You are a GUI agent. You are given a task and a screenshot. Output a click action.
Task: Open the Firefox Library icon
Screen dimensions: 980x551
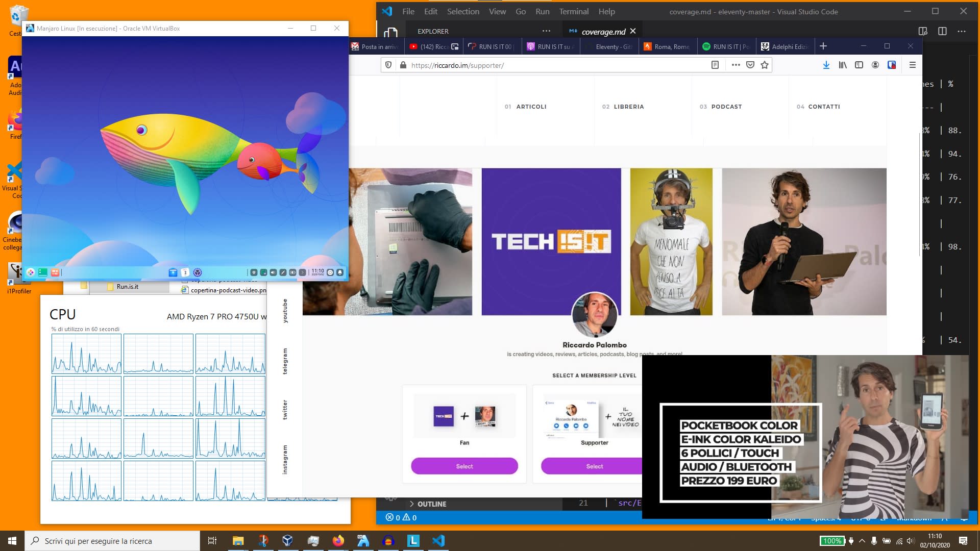coord(843,65)
